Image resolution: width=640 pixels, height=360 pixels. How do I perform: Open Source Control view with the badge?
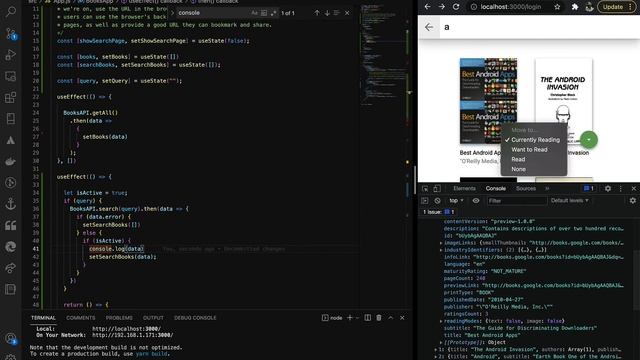click(11, 33)
